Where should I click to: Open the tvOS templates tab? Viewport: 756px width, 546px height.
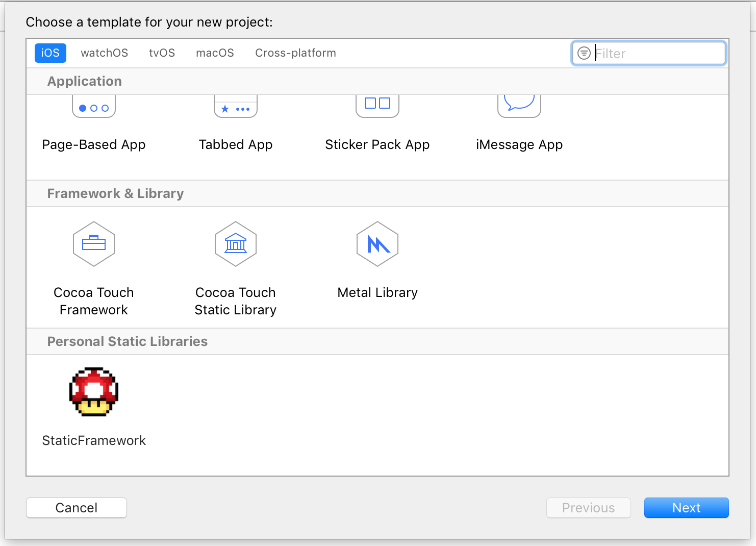(x=162, y=53)
